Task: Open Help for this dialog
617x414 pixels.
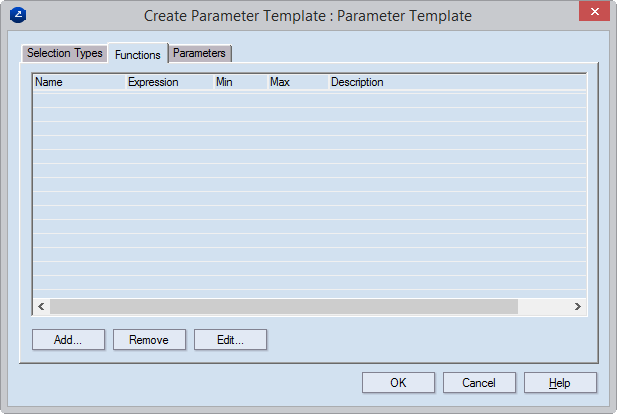Action: [560, 382]
